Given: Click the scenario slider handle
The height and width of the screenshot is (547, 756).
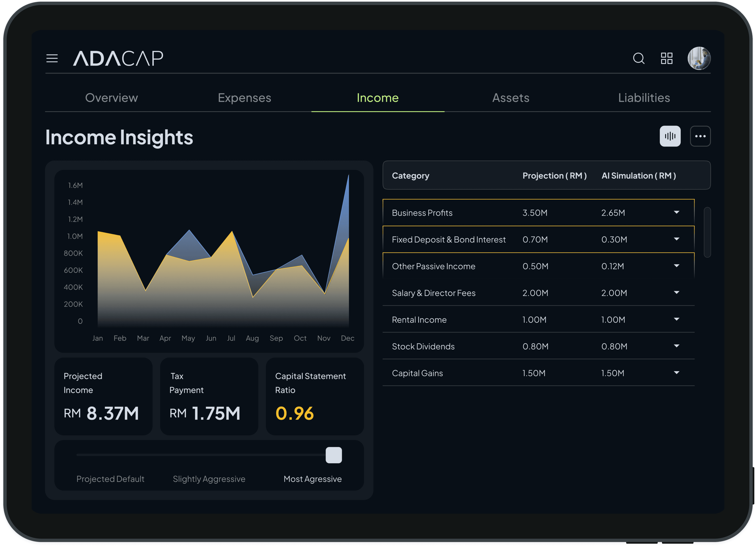Looking at the screenshot, I should pyautogui.click(x=334, y=455).
